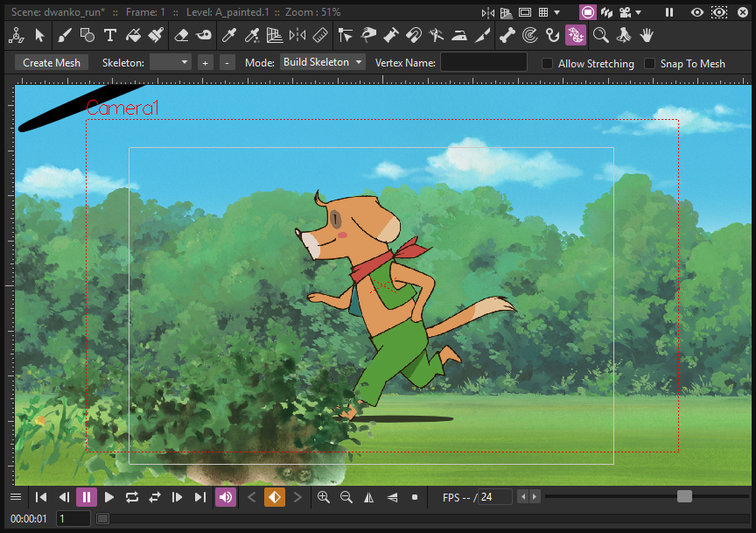Select the Brush tool

tap(64, 35)
